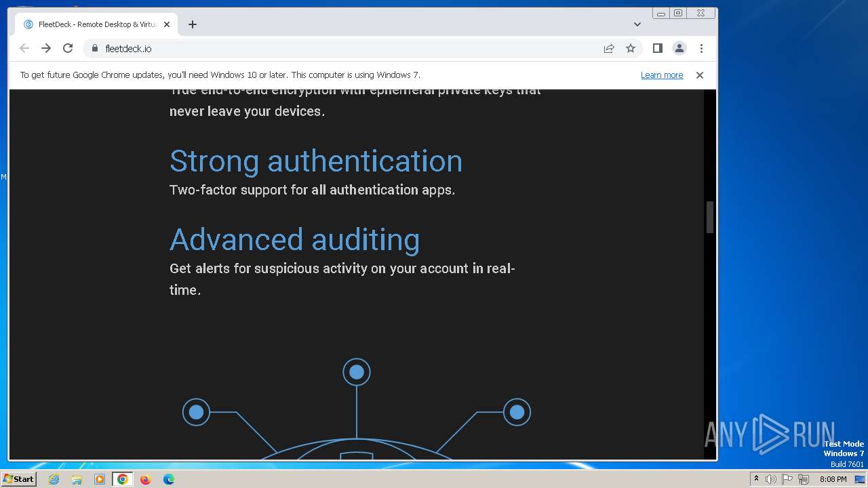Screen dimensions: 868x488
Task: Click the Get alerts for suspicious activity text
Action: [342, 279]
